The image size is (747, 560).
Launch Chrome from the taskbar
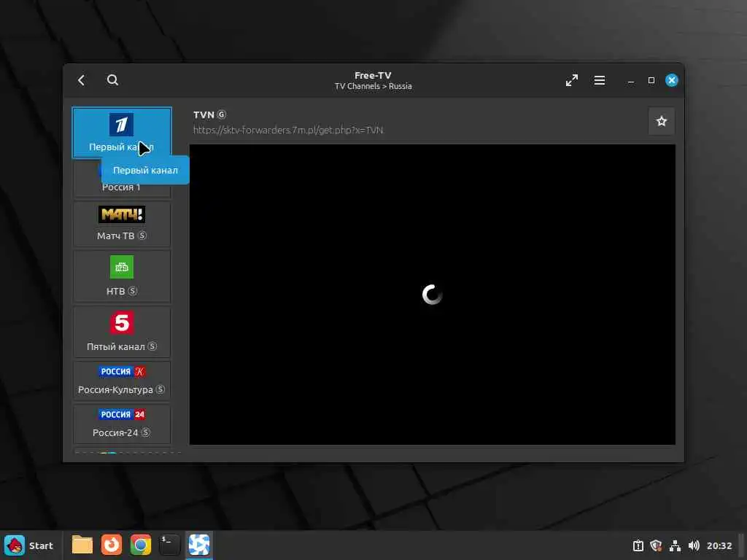point(141,545)
